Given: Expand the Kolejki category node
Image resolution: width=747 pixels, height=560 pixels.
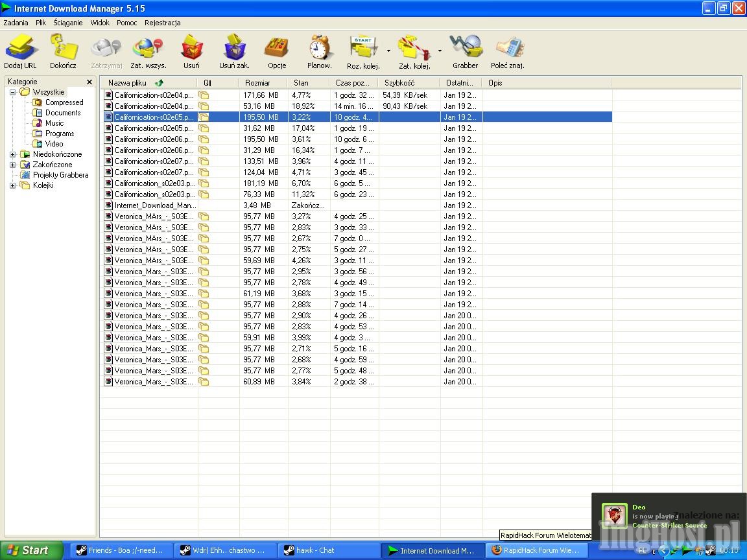Looking at the screenshot, I should tap(13, 186).
